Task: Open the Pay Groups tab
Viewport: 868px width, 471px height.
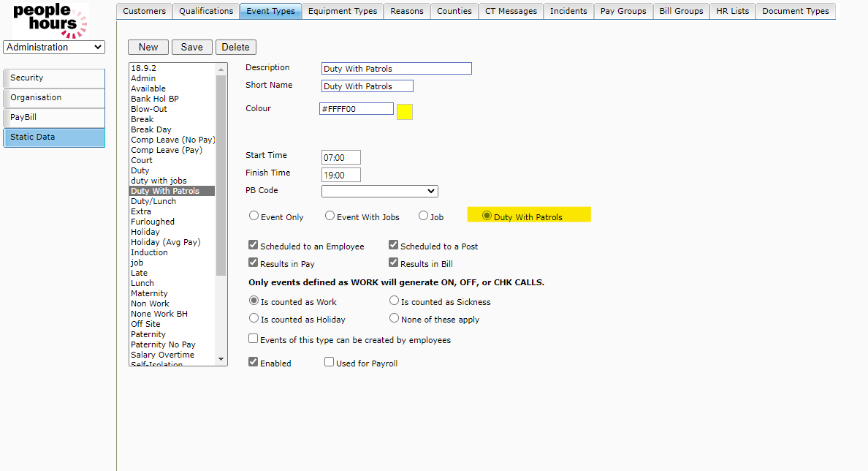Action: (623, 11)
